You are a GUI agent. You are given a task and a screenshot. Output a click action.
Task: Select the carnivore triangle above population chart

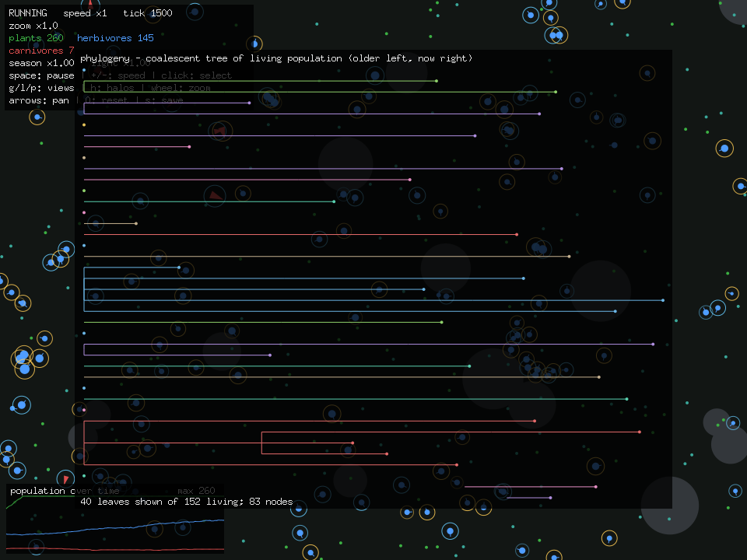tap(65, 478)
